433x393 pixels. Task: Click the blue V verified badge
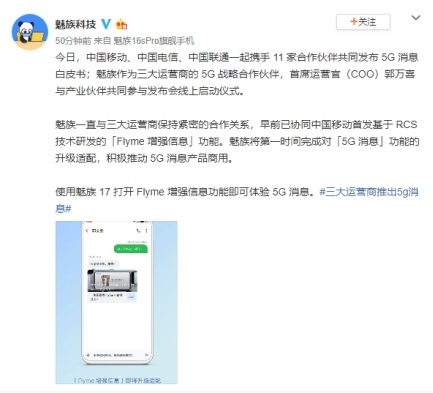pyautogui.click(x=105, y=24)
